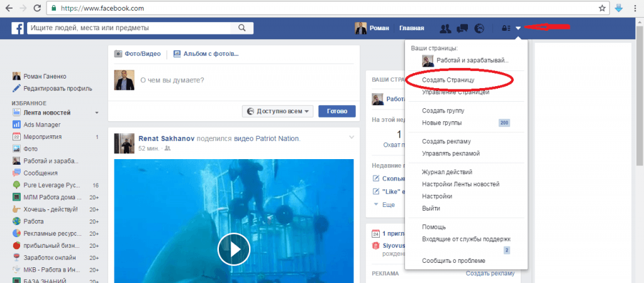
Task: Click the browser address bar
Action: tap(326, 8)
